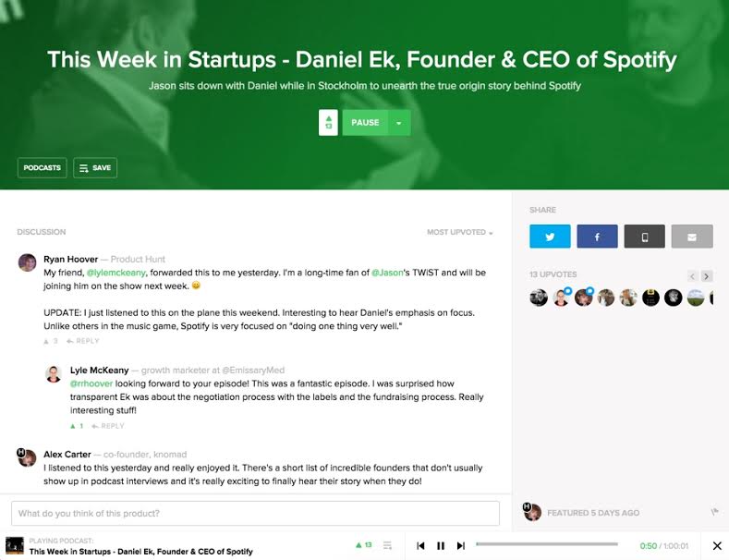The height and width of the screenshot is (560, 729).
Task: Share this podcast on Twitter
Action: click(550, 237)
